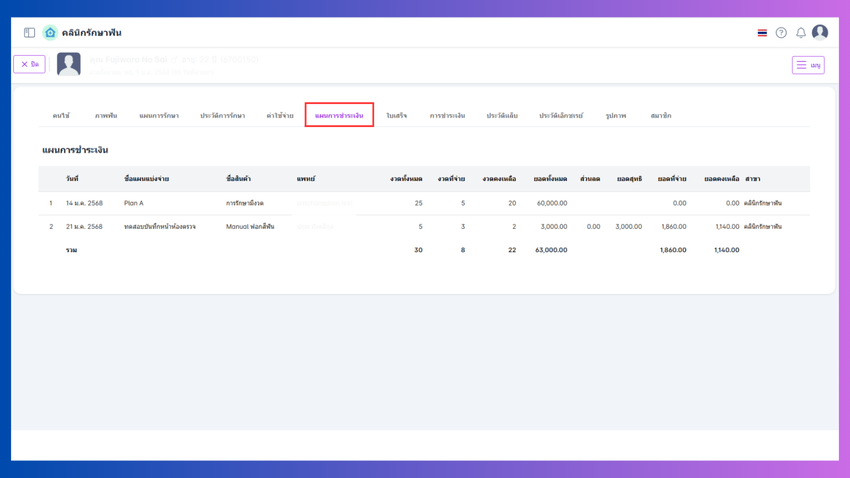
Task: Click คลินิกรักษาฟัน branch in the Plan A row
Action: (x=763, y=203)
